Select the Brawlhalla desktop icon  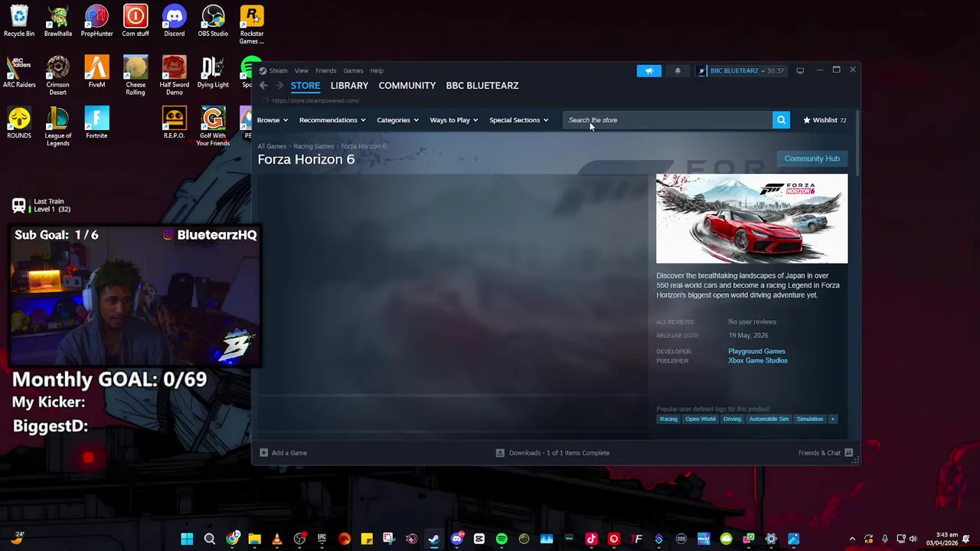pos(57,21)
